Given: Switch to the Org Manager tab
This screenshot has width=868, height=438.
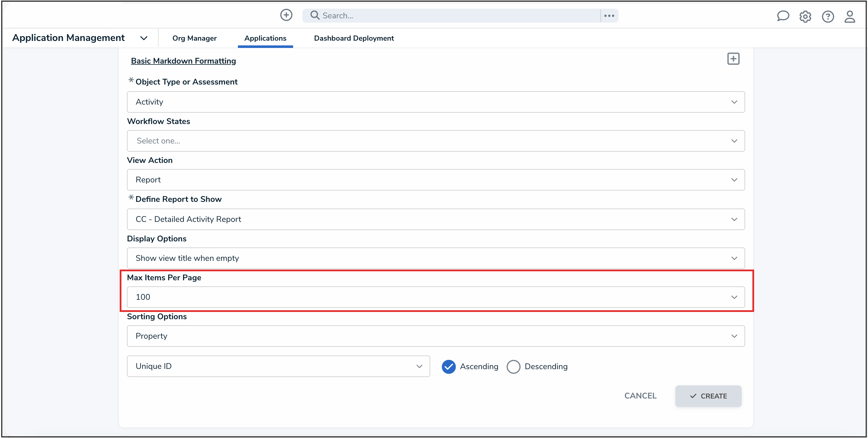Looking at the screenshot, I should point(194,38).
